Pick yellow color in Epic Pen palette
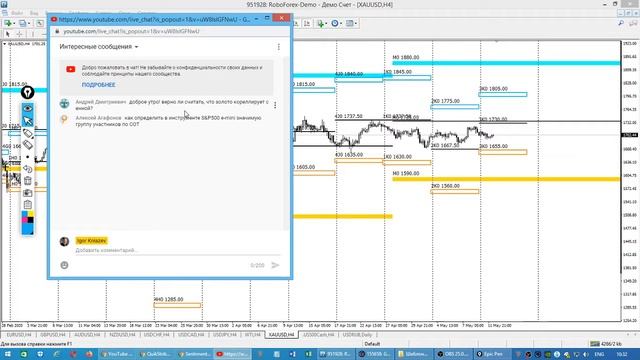 click(x=31, y=214)
